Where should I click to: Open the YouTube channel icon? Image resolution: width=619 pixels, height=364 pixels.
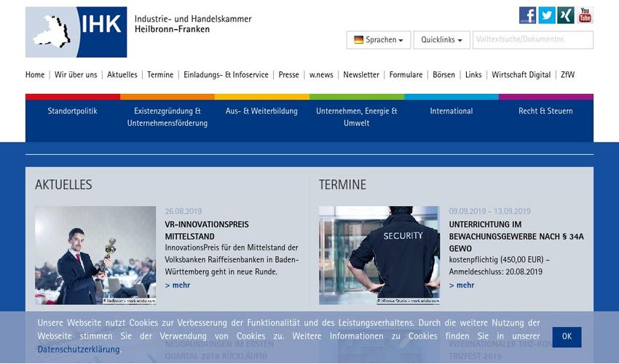pyautogui.click(x=585, y=15)
